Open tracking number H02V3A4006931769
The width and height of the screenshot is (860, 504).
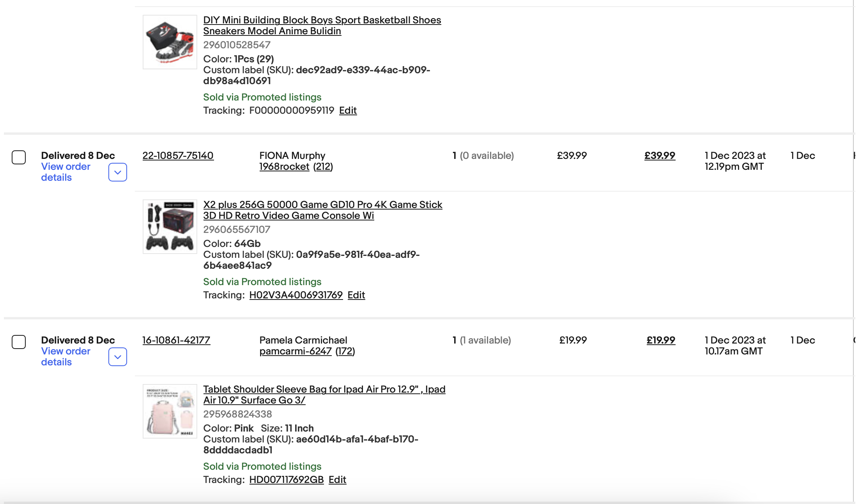296,295
